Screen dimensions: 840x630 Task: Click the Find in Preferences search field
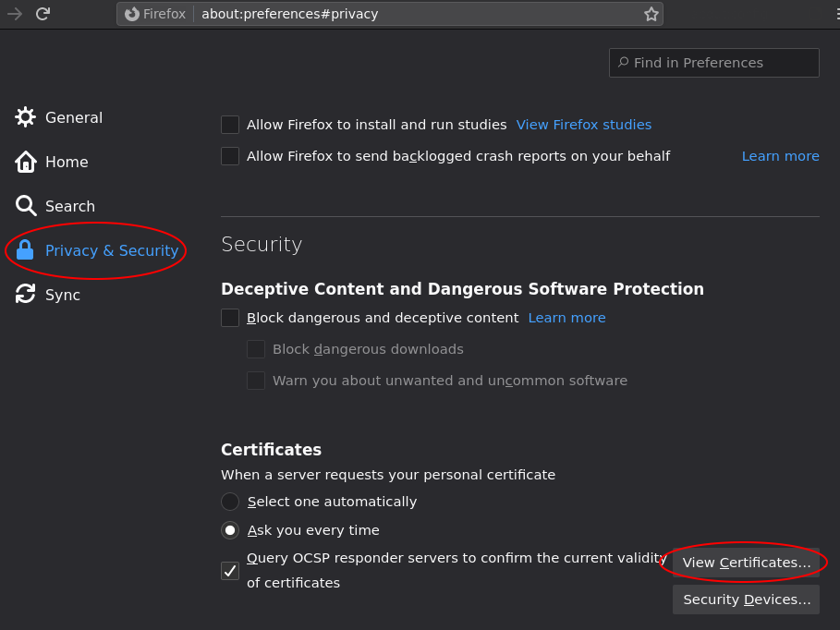(x=713, y=63)
